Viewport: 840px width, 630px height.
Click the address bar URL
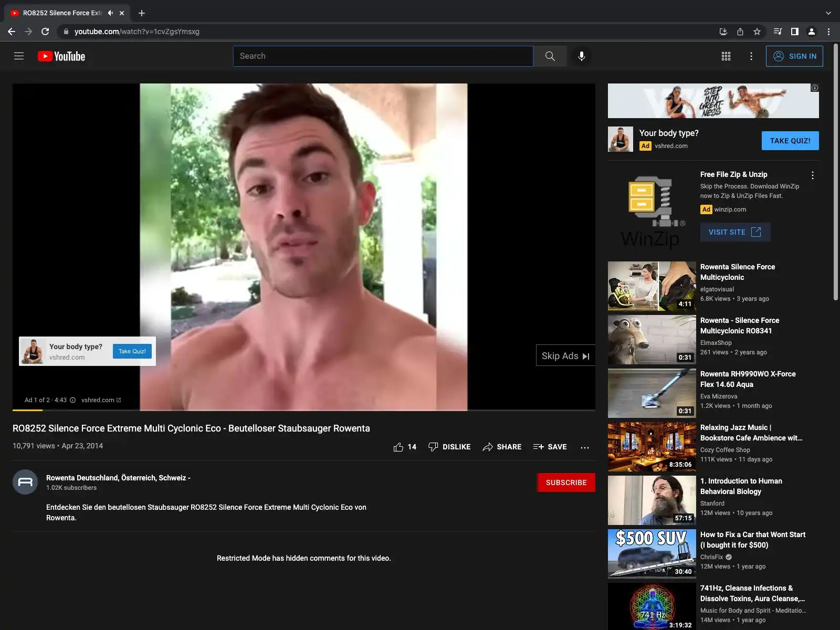pyautogui.click(x=137, y=31)
